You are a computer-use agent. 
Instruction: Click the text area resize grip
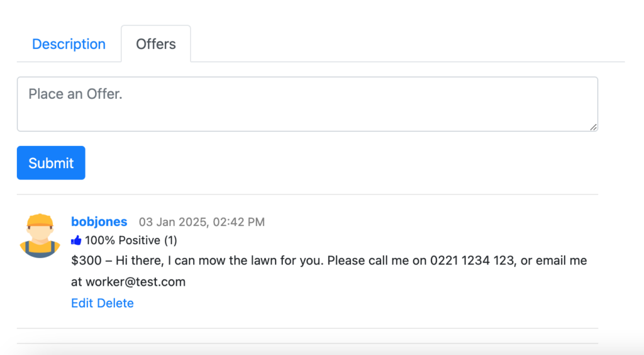(594, 127)
